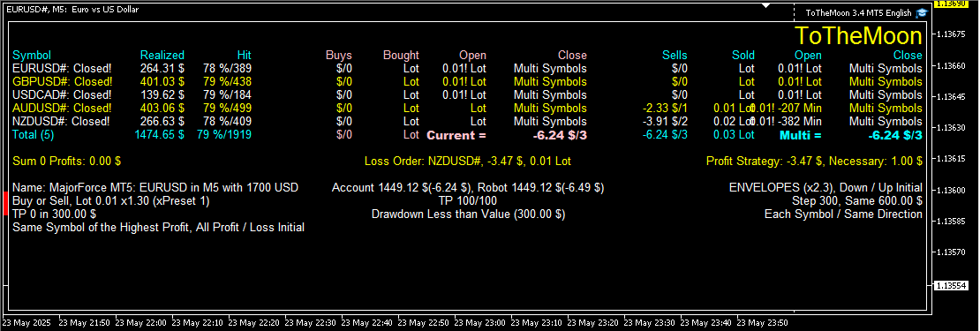The width and height of the screenshot is (980, 331).
Task: Select the AUDUSD#: Closed! row label
Action: click(x=63, y=108)
